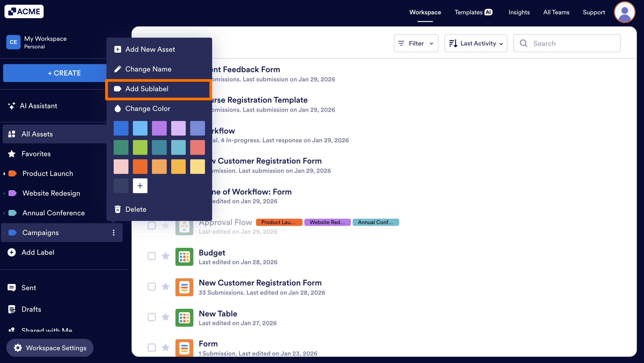Pick the orange color swatch

coord(140,166)
